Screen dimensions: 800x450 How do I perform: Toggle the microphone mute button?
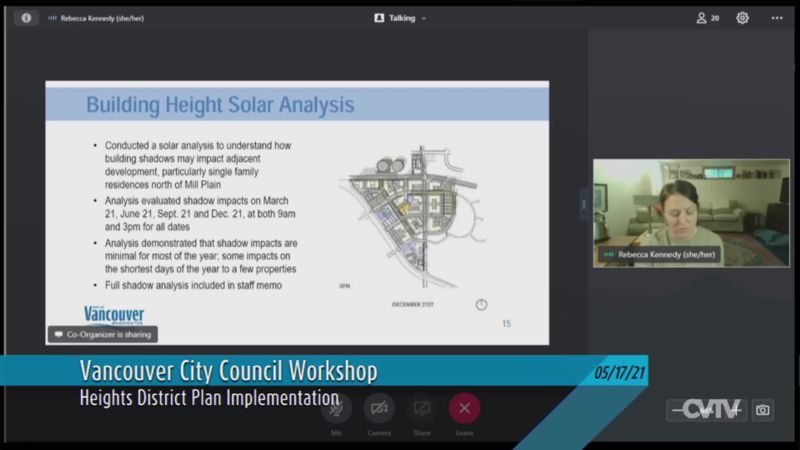(337, 408)
